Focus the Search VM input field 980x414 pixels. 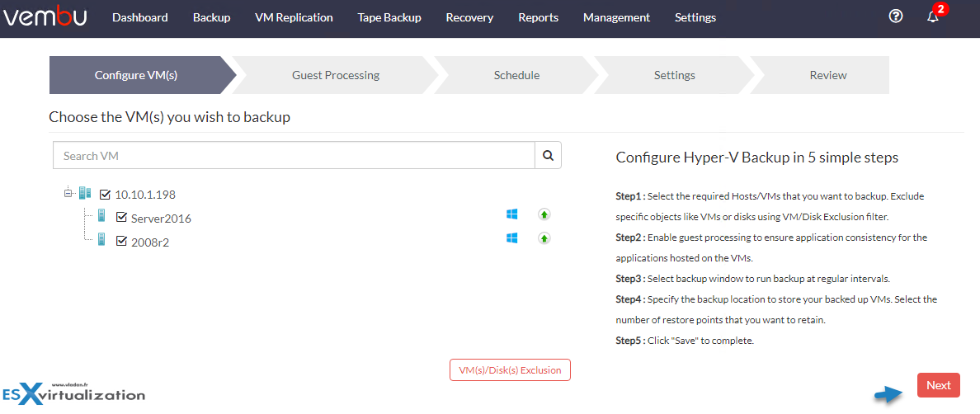pyautogui.click(x=294, y=156)
